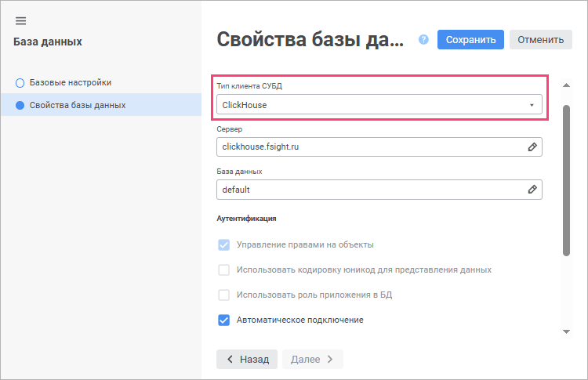Enable Использовать роль приложения в БД checkbox
This screenshot has width=588, height=380.
point(224,295)
